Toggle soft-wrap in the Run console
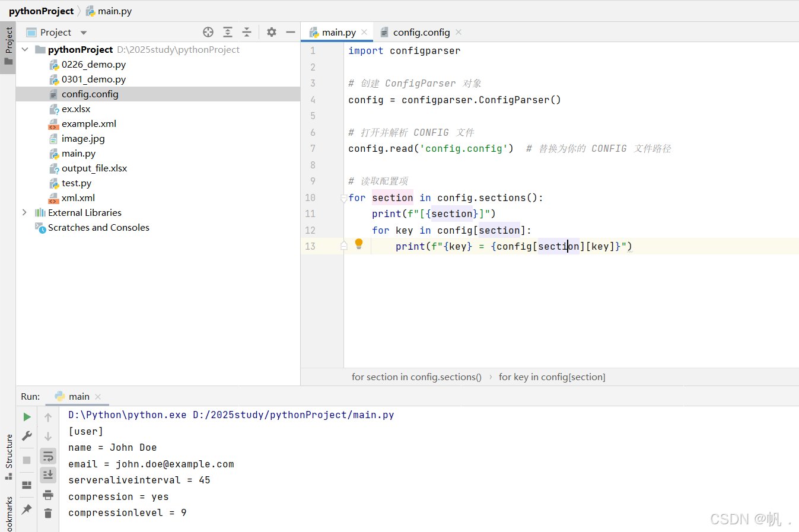The image size is (799, 532). (48, 456)
